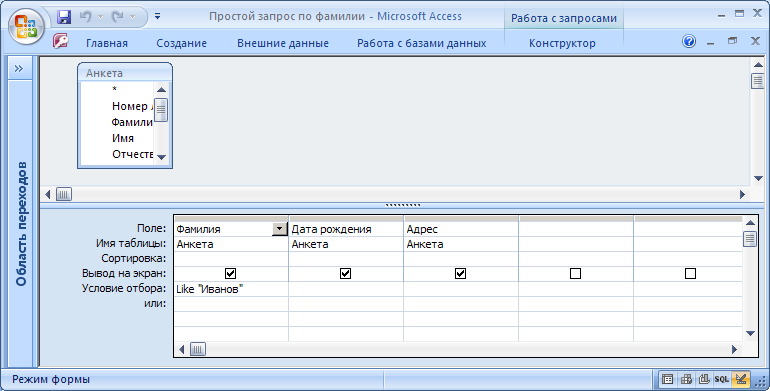Click the Access key icon beside Главная
Image resolution: width=770 pixels, height=391 pixels.
click(x=60, y=41)
